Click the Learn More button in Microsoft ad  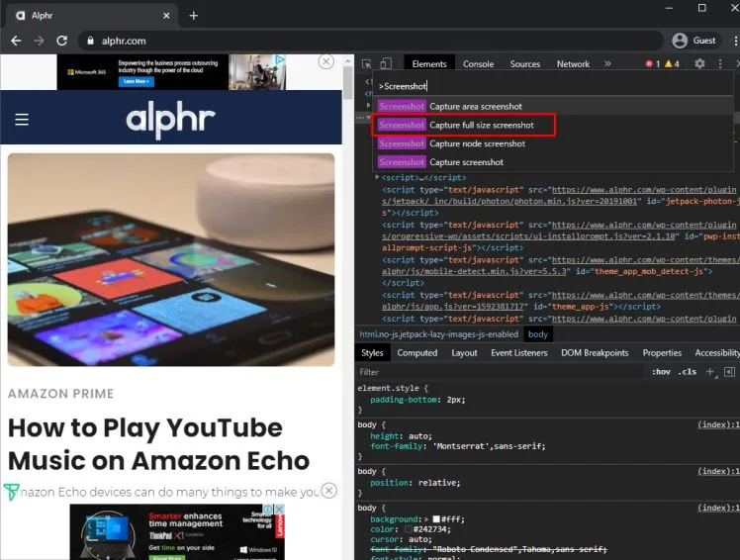click(136, 82)
